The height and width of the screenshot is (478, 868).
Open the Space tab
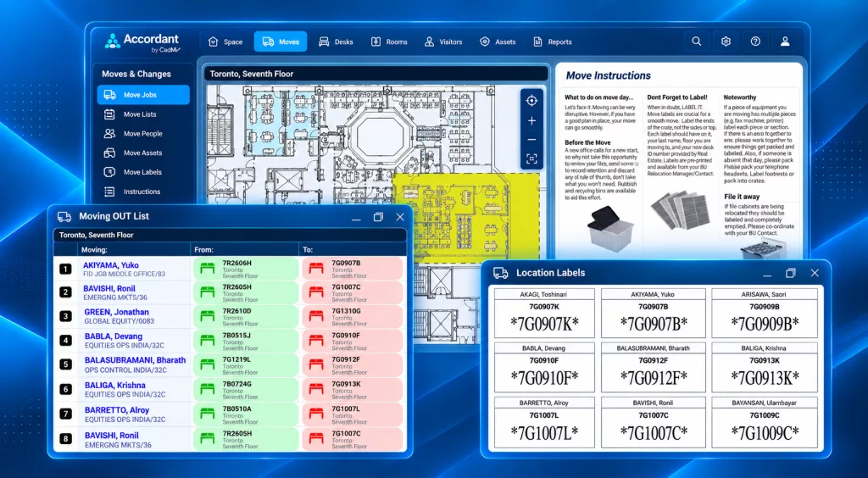tap(225, 42)
